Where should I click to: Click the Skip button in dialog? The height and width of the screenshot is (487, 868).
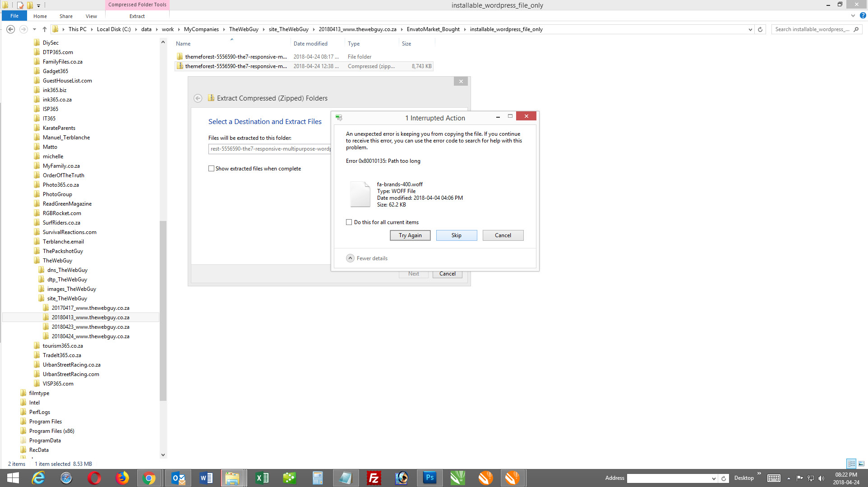(456, 235)
